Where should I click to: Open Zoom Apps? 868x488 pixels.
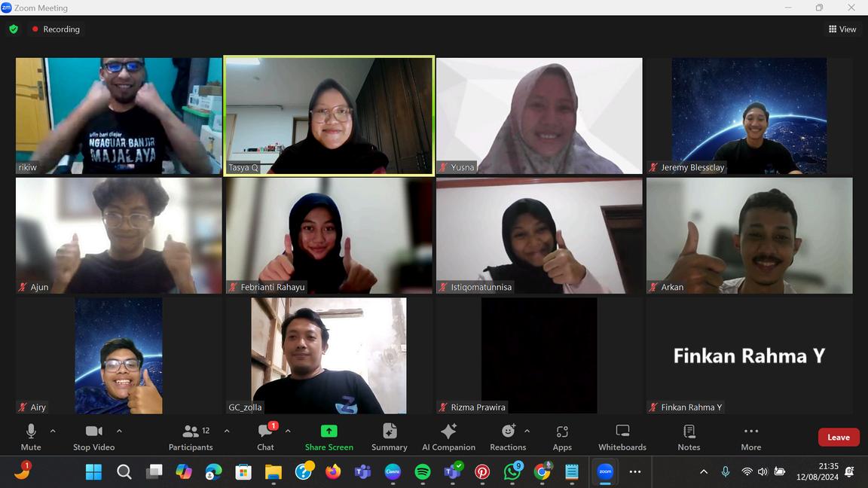click(x=562, y=437)
